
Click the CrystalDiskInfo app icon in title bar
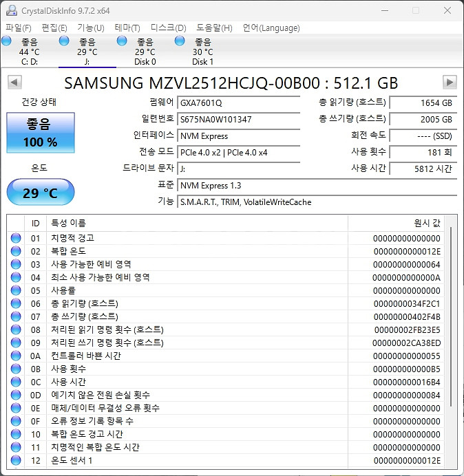(12, 10)
